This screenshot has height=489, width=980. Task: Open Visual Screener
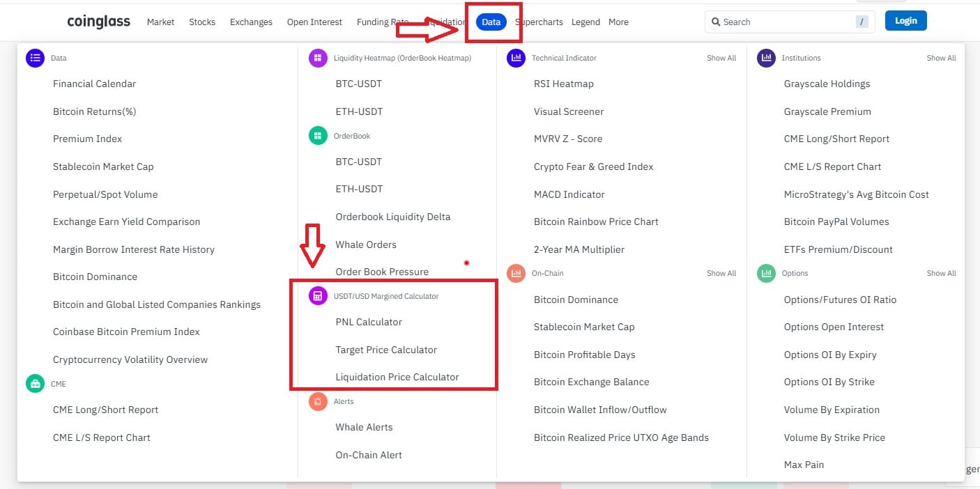pyautogui.click(x=569, y=111)
